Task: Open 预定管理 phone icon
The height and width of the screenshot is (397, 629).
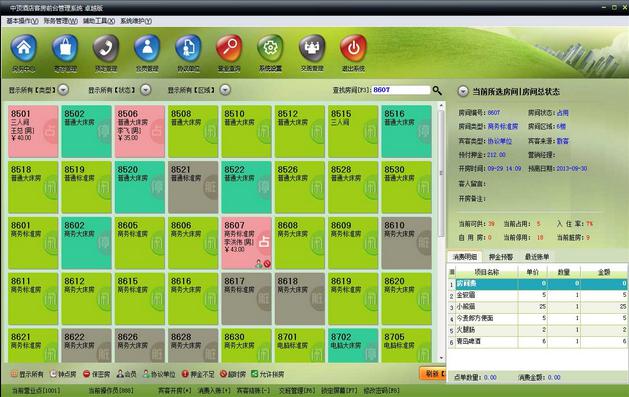Action: pyautogui.click(x=106, y=49)
